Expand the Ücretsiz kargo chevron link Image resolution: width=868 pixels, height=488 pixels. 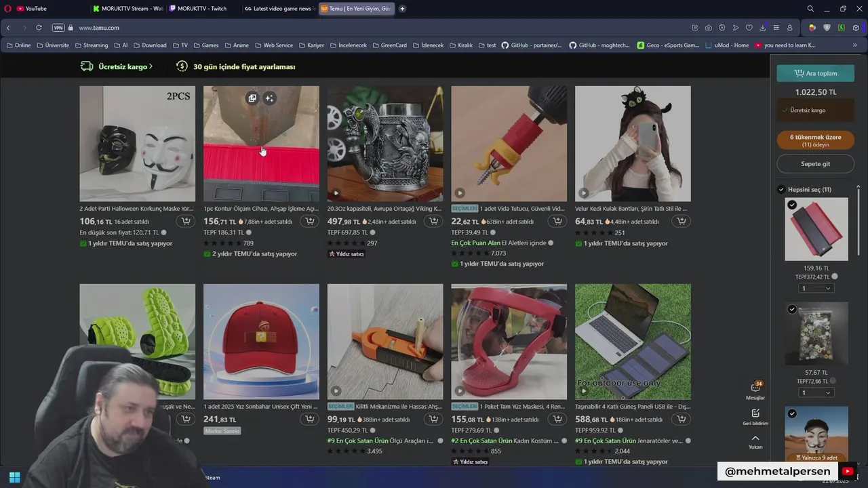116,66
